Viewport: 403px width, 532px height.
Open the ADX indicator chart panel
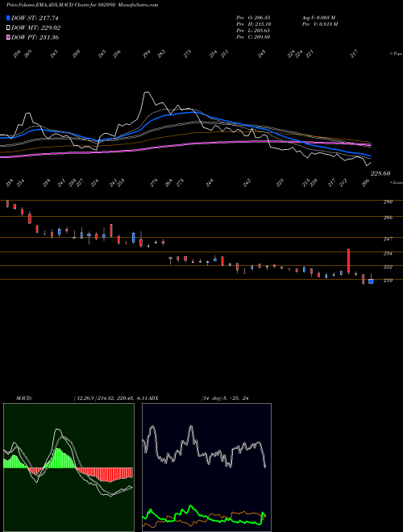point(206,468)
